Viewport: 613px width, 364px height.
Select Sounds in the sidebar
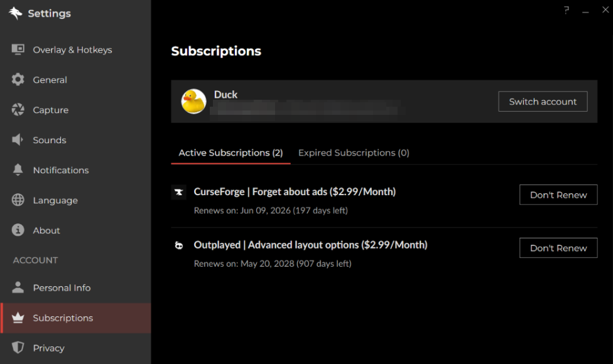[75, 140]
